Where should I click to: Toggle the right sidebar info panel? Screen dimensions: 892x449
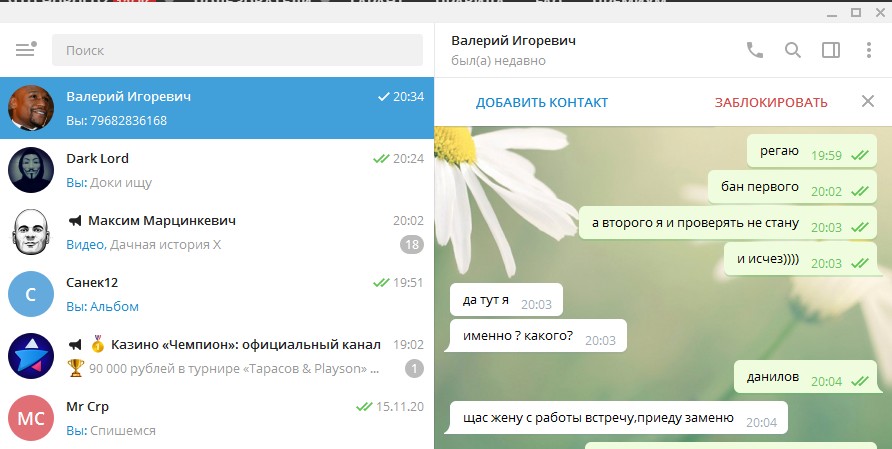pos(831,50)
